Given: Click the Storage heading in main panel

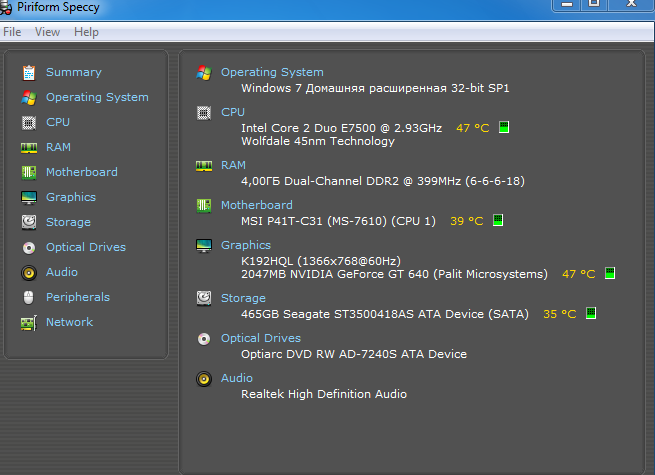Looking at the screenshot, I should 243,298.
